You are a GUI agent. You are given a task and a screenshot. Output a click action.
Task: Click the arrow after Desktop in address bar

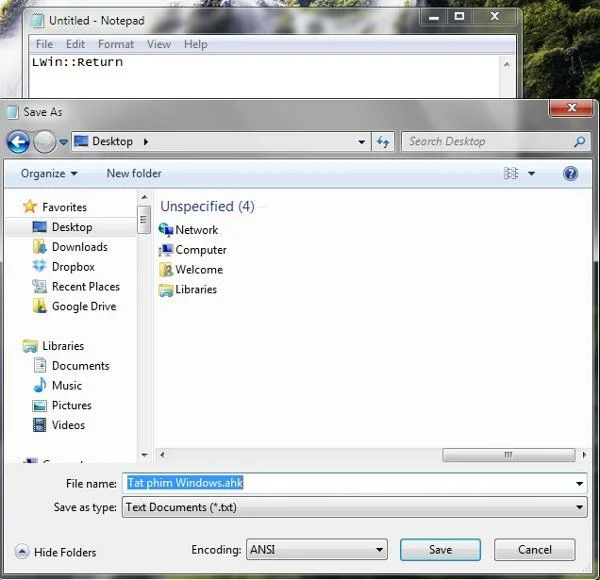(x=145, y=142)
